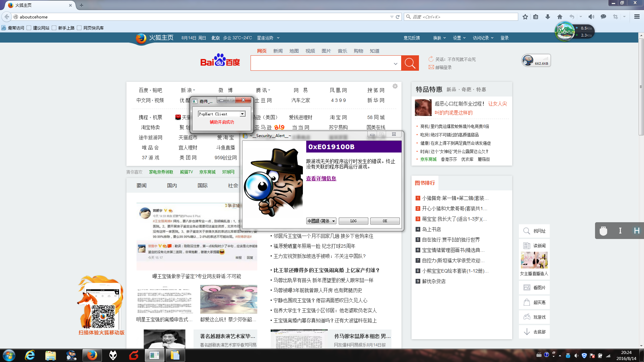The width and height of the screenshot is (644, 362).
Task: Click 看图片 picture icon in sidebar
Action: point(527,288)
